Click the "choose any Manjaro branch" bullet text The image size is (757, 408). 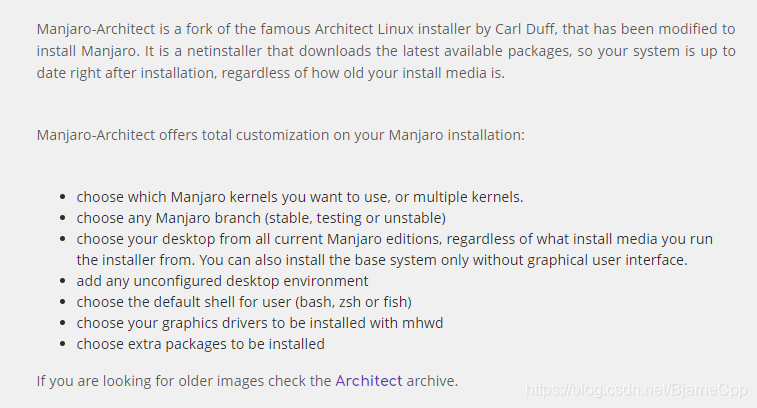[261, 217]
